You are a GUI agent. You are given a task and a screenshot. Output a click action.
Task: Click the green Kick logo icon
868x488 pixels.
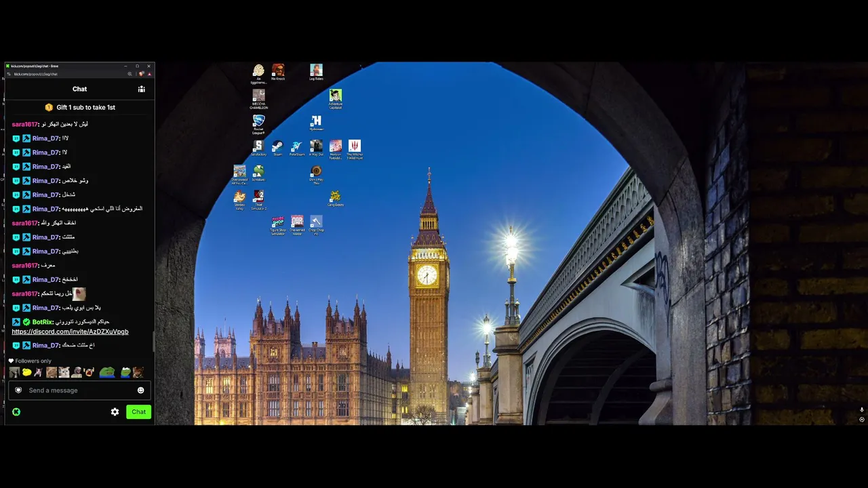(16, 411)
